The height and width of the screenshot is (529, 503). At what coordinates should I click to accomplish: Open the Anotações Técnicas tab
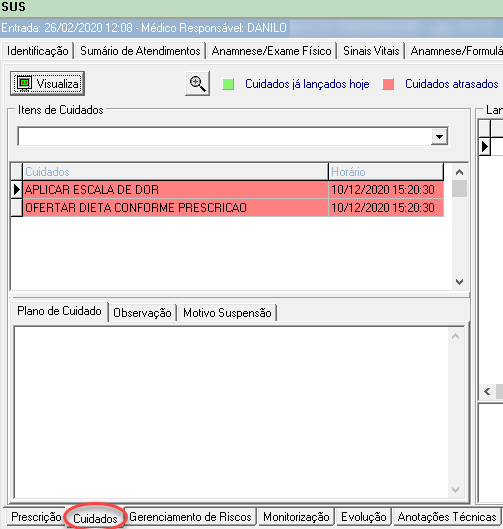[x=447, y=517]
